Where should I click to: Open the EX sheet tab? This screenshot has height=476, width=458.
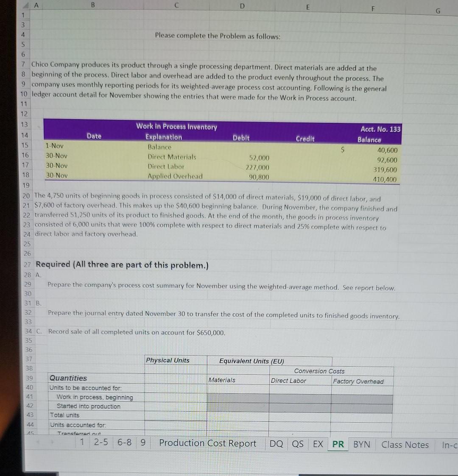click(x=318, y=444)
